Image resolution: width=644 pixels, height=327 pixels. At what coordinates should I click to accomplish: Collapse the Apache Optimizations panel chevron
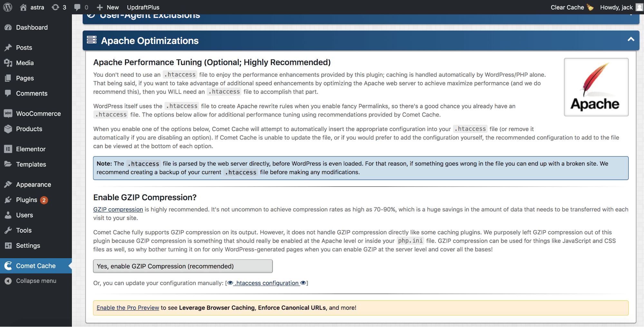click(631, 39)
